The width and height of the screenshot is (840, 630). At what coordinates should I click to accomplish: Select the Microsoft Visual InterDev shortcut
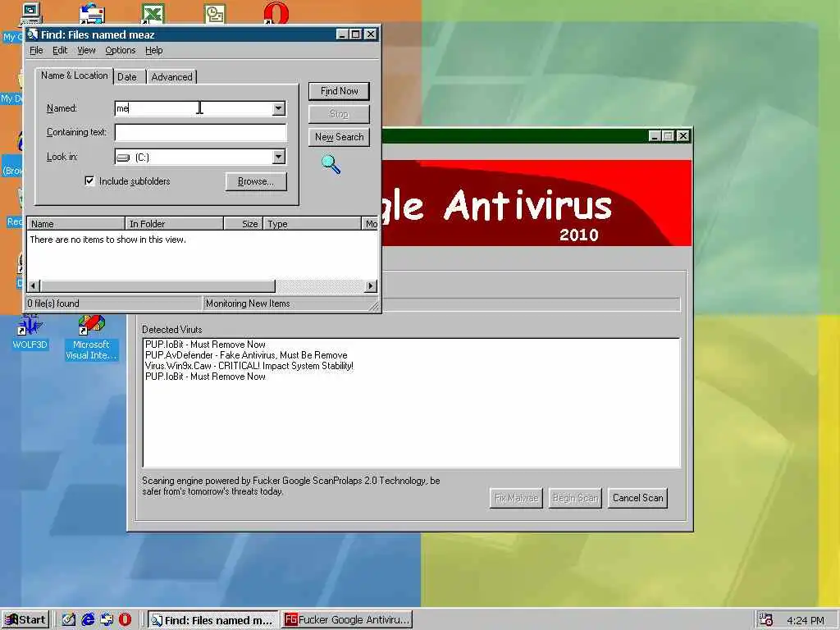[x=91, y=337]
